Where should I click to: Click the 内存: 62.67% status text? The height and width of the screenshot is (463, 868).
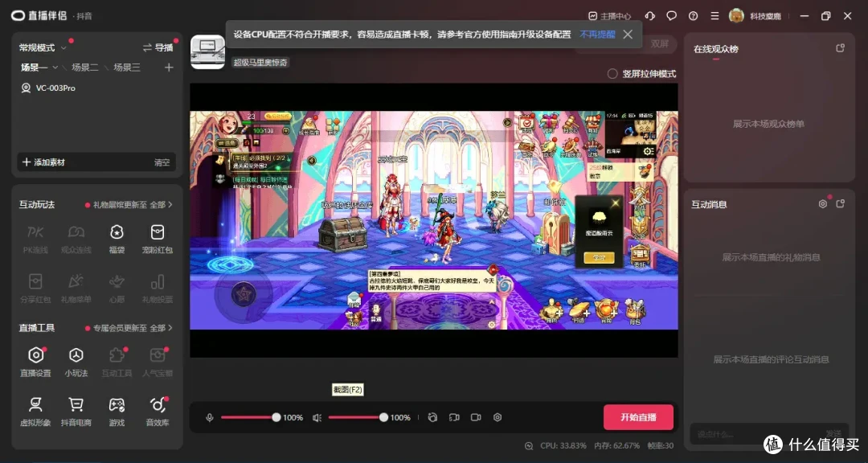[x=616, y=446]
